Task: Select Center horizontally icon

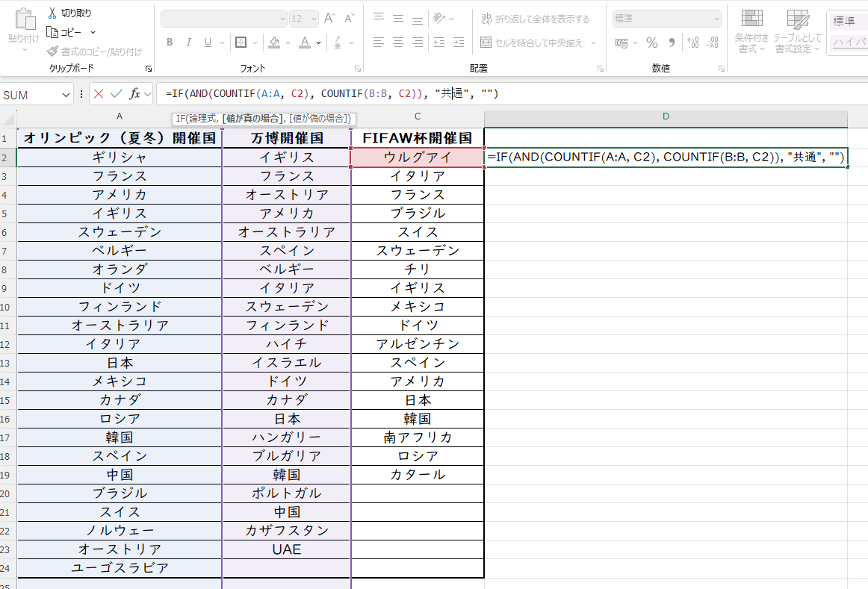Action: point(398,42)
